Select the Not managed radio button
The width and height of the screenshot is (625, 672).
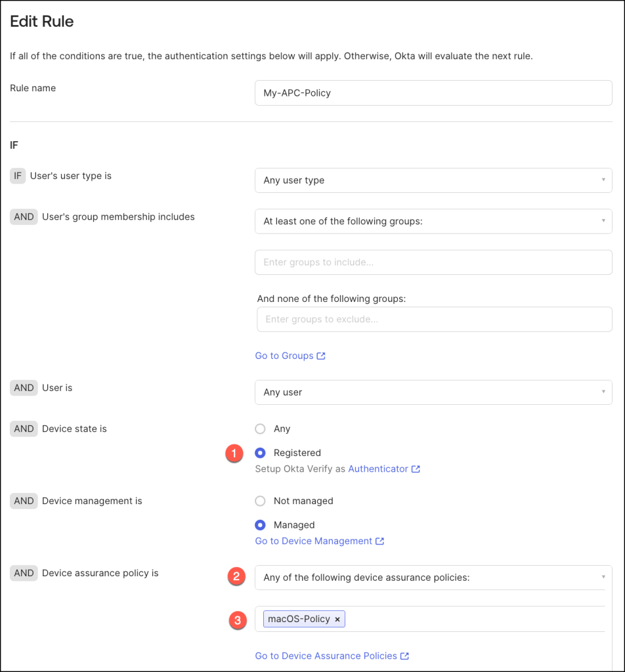pyautogui.click(x=261, y=501)
